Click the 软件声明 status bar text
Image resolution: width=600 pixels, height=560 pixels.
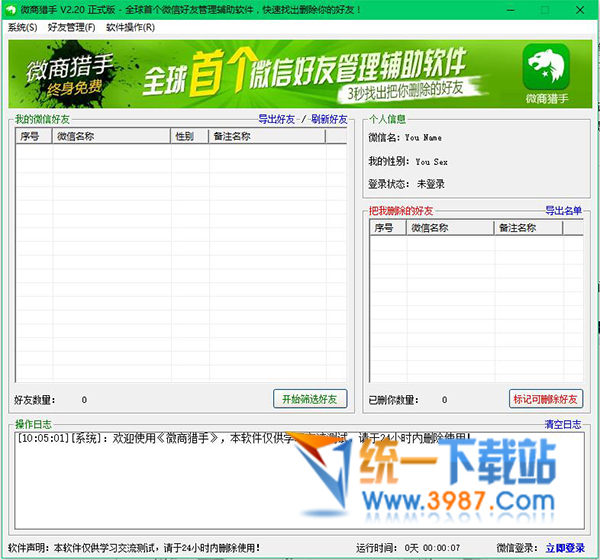coord(134,548)
